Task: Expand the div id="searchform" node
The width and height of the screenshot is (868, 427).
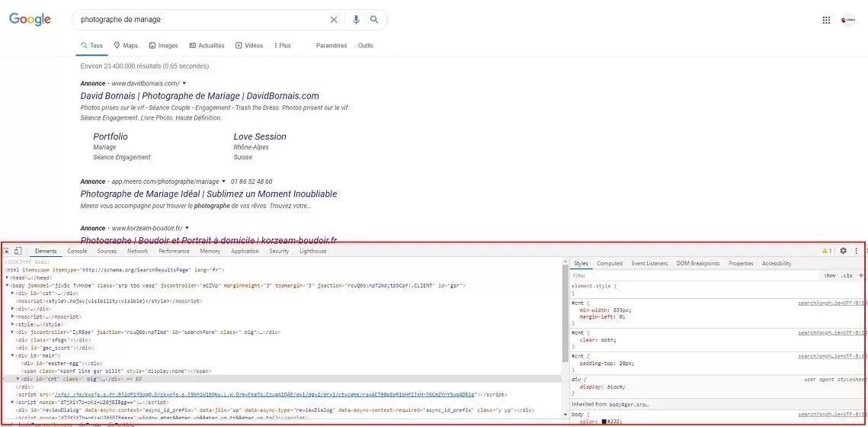Action: click(x=13, y=332)
